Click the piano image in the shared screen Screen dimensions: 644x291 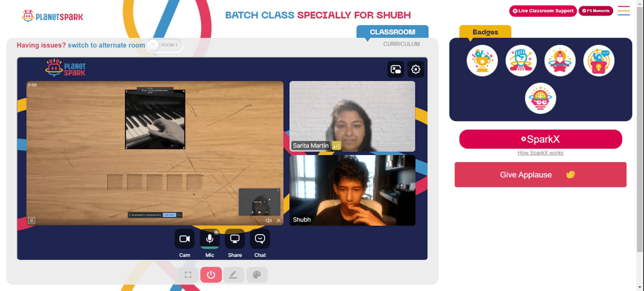155,120
